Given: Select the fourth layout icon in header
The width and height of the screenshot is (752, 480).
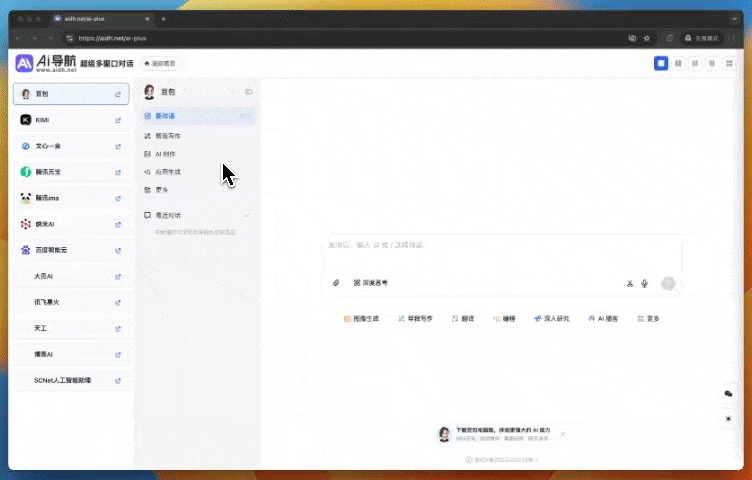Looking at the screenshot, I should 712,63.
